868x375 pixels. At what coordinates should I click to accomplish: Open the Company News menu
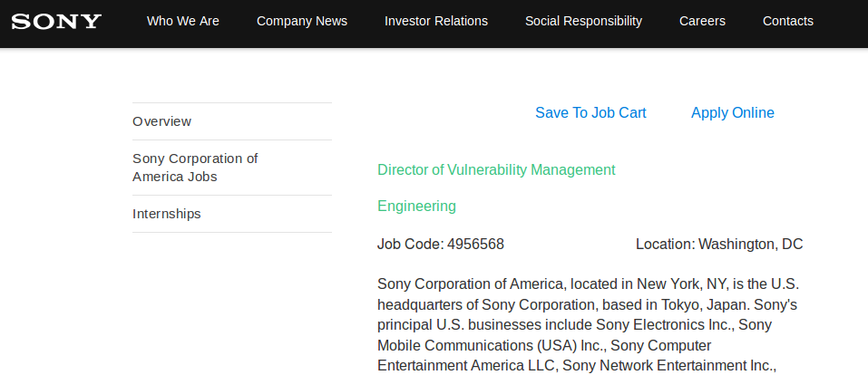[x=302, y=21]
